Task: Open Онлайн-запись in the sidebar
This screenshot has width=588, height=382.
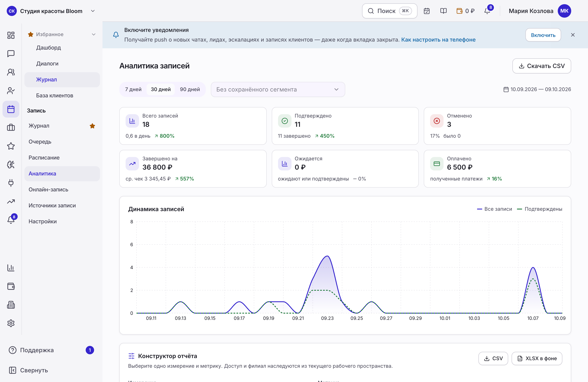Action: coord(62,190)
